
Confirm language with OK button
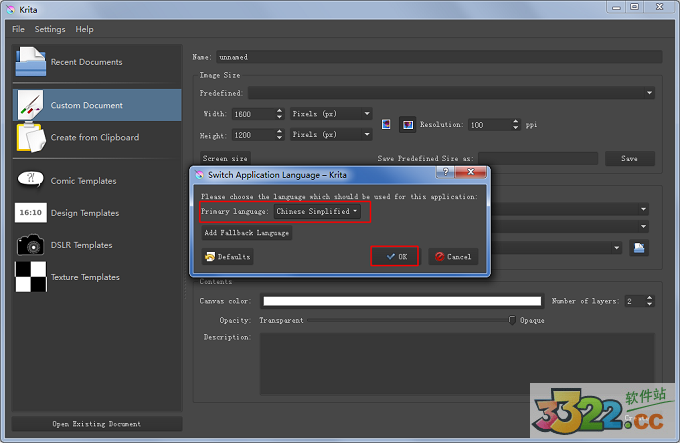[x=395, y=256]
